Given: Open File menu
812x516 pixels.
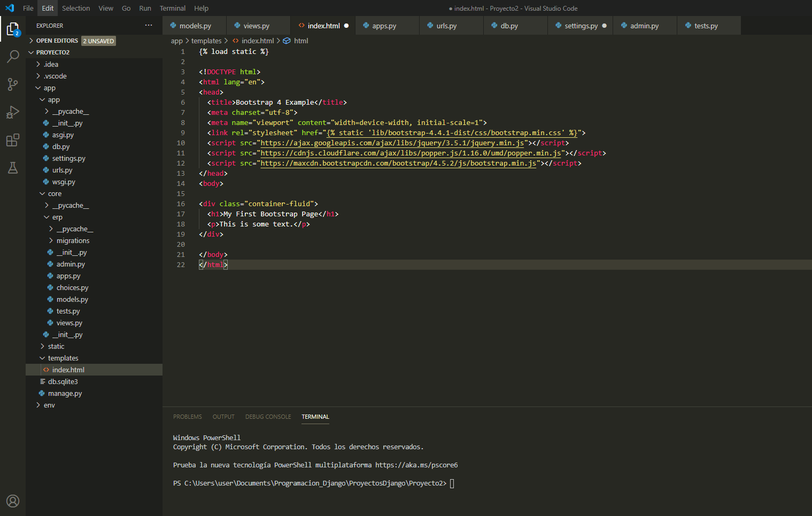Looking at the screenshot, I should [28, 8].
